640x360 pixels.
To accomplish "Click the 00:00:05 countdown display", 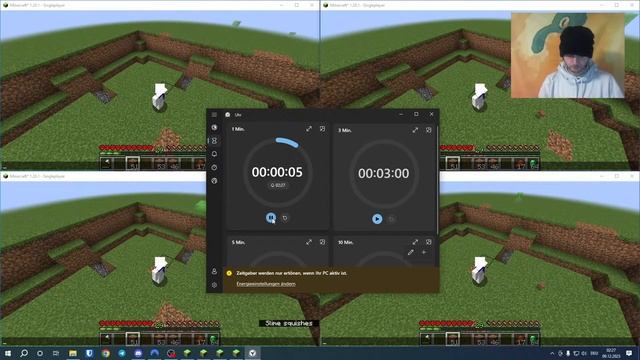I will pyautogui.click(x=277, y=172).
